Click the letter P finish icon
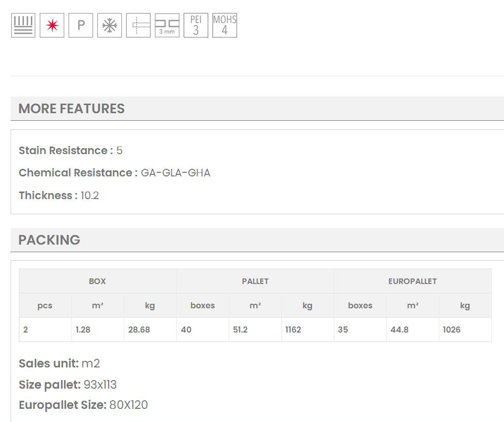Viewport: 504px width, 422px height. point(81,25)
